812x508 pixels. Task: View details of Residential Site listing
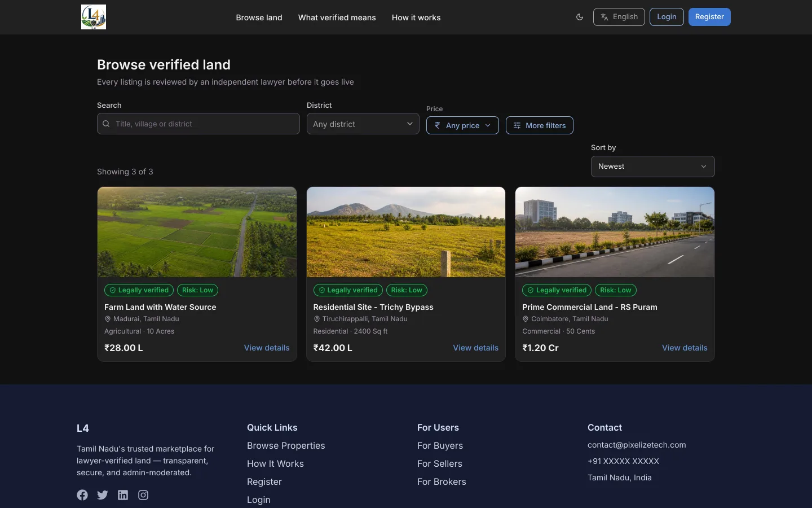[x=475, y=348]
